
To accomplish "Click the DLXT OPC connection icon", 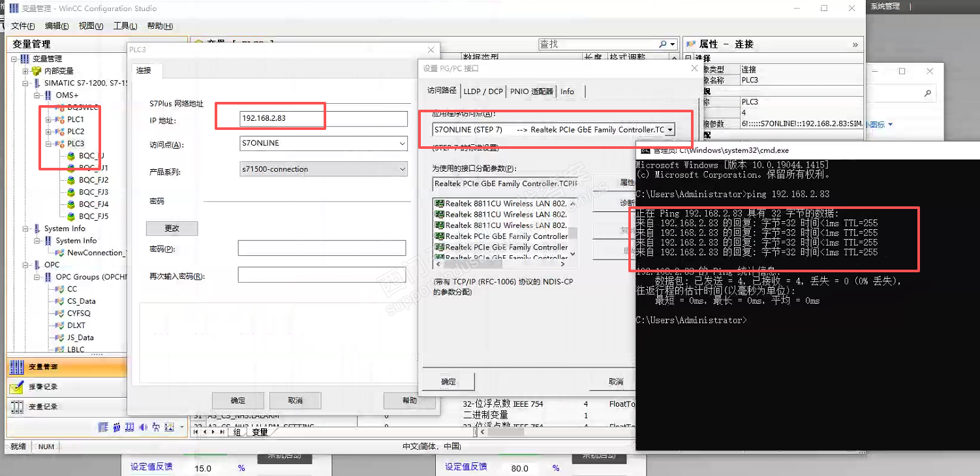I will pos(60,325).
